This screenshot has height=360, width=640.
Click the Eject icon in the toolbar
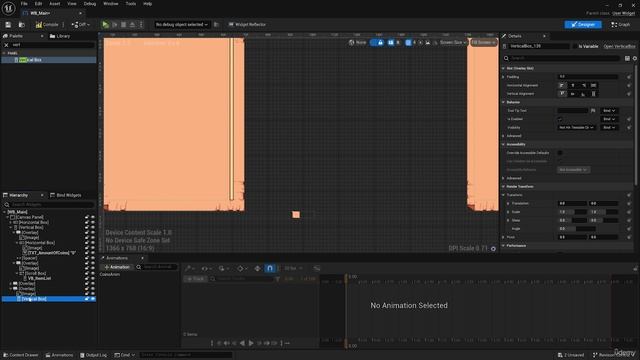click(x=132, y=24)
